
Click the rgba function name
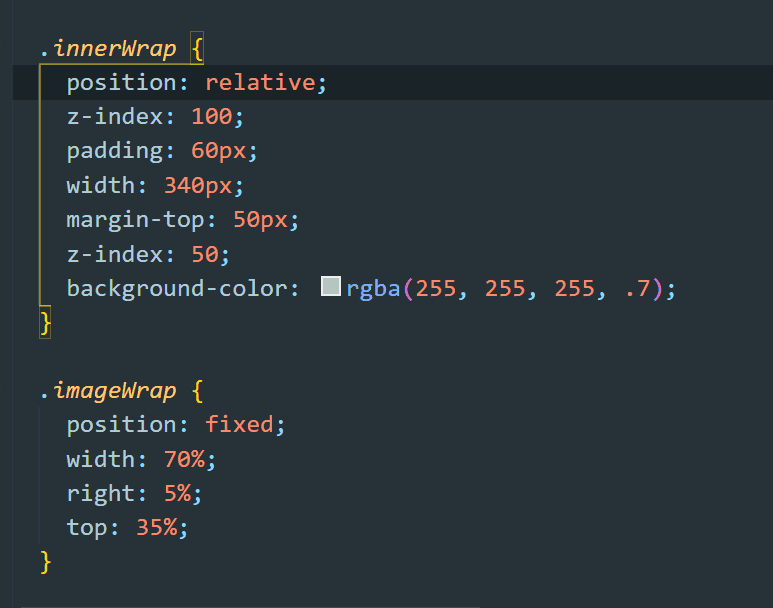pyautogui.click(x=373, y=289)
